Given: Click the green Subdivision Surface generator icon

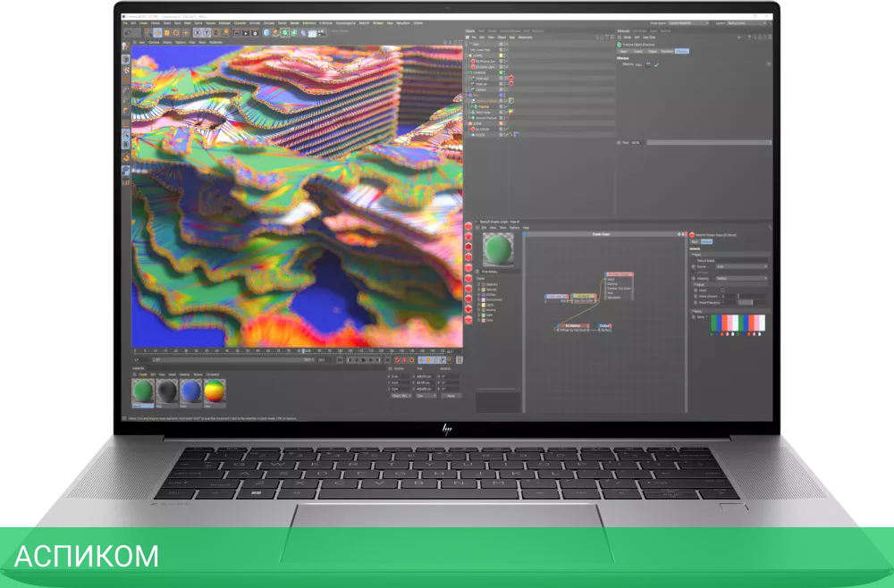Looking at the screenshot, I should click(284, 32).
